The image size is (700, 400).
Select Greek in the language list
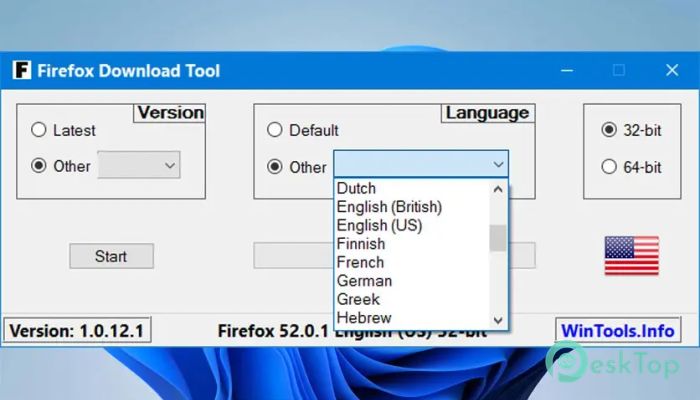point(412,299)
